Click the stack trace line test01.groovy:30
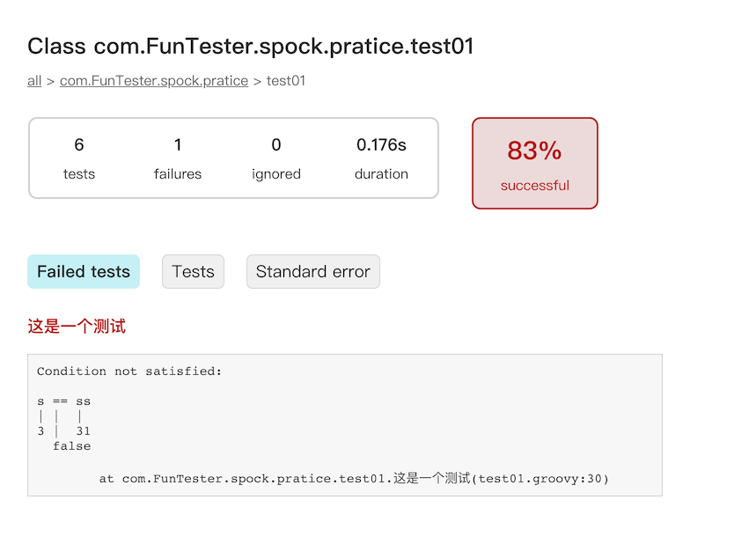This screenshot has width=756, height=544. coord(354,480)
